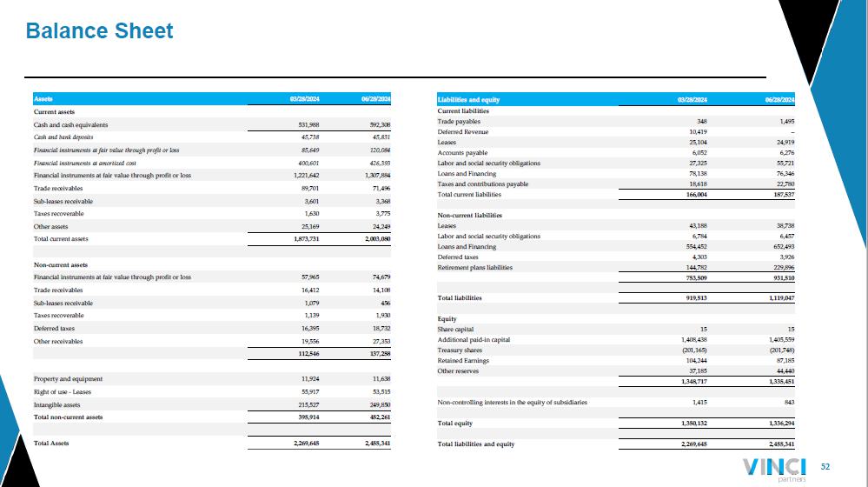The image size is (868, 487).
Task: Click the Deferred Revenue value 10,419
Action: pos(698,132)
